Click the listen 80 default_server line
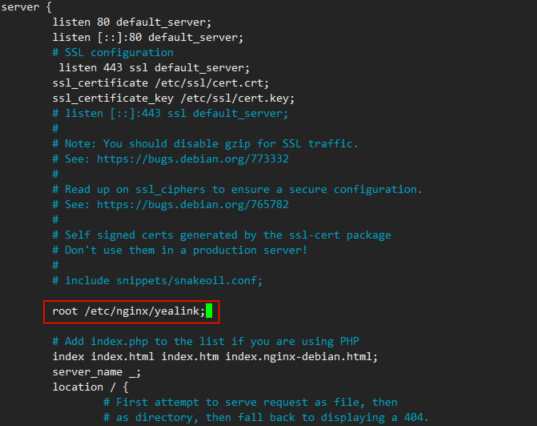The width and height of the screenshot is (537, 426). 132,22
